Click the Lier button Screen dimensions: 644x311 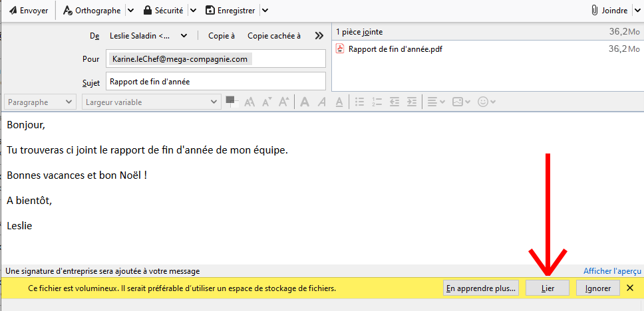pyautogui.click(x=548, y=288)
